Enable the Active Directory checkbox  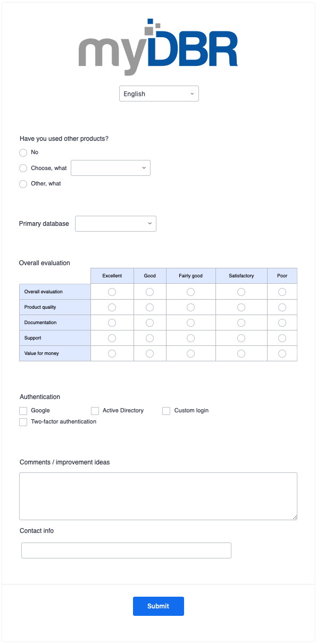point(95,411)
